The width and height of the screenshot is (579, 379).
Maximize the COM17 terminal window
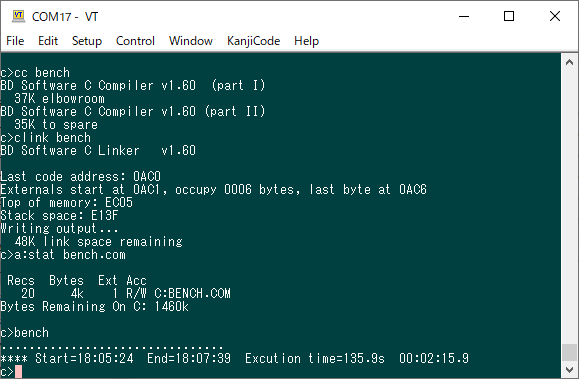(509, 16)
